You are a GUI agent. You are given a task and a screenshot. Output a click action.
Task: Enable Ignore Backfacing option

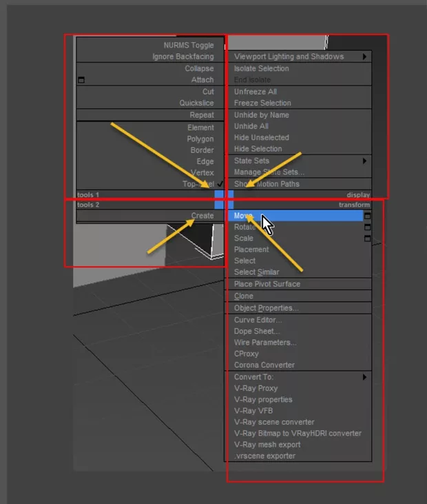(183, 57)
